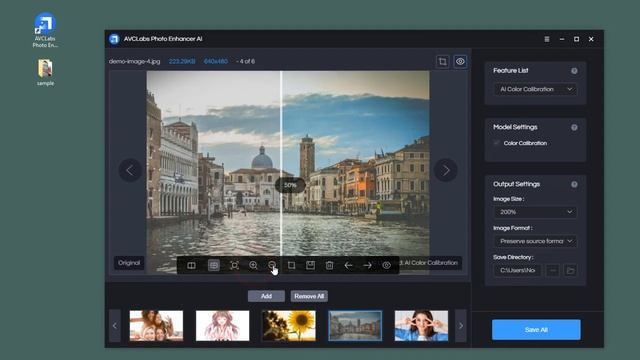Click the Model Settings heading
This screenshot has width=640, height=360.
(515, 127)
